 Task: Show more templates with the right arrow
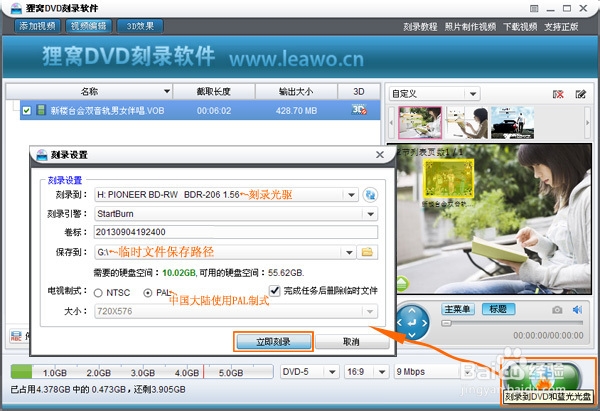(587, 122)
